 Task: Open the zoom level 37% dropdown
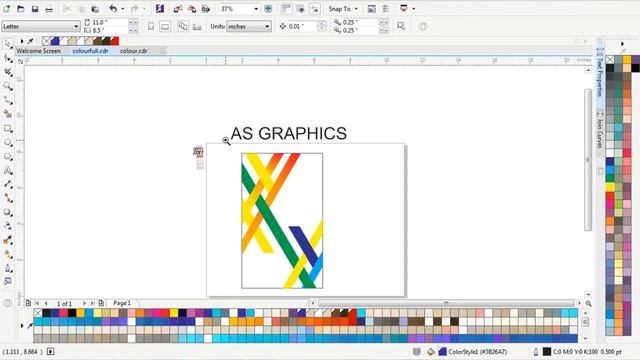(256, 9)
